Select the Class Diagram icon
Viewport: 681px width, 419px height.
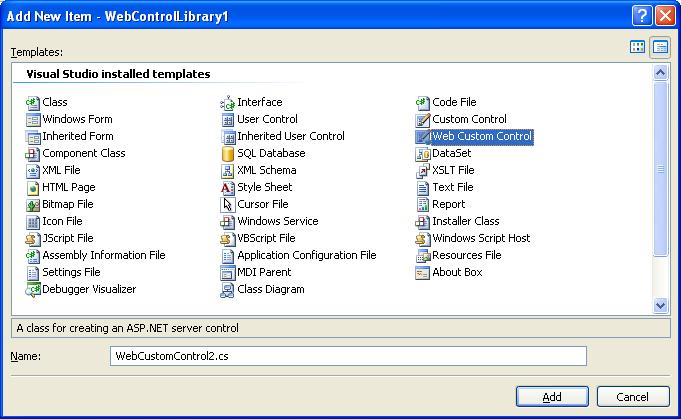228,290
